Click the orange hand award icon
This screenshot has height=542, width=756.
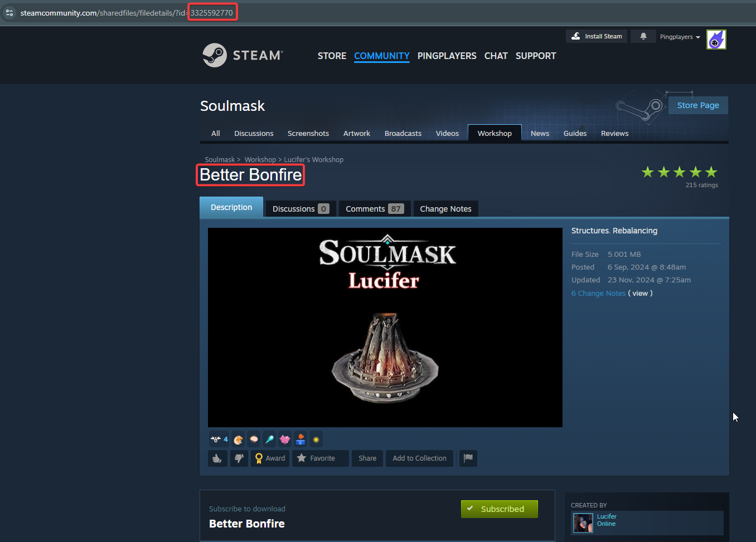[x=238, y=440]
